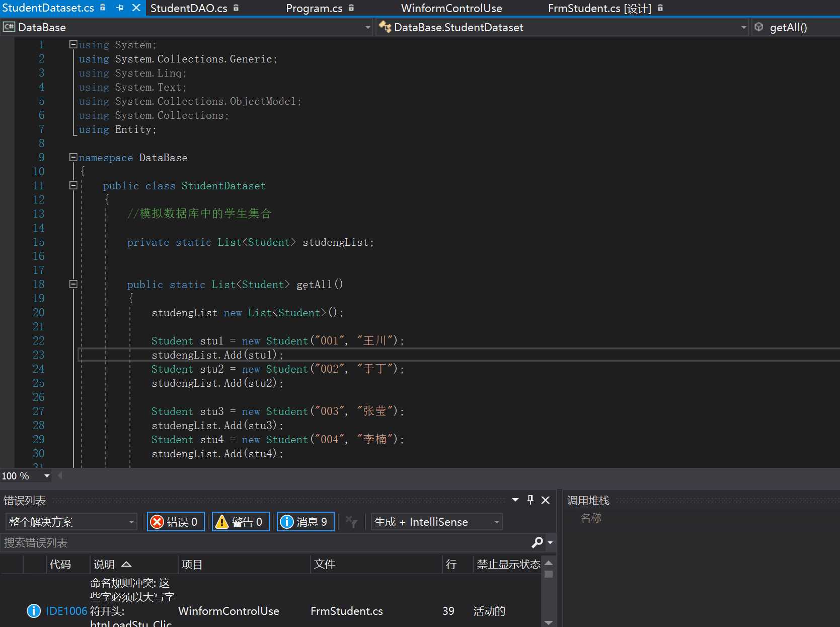Open the Build + IntelliSense dropdown
The width and height of the screenshot is (840, 627).
point(436,522)
